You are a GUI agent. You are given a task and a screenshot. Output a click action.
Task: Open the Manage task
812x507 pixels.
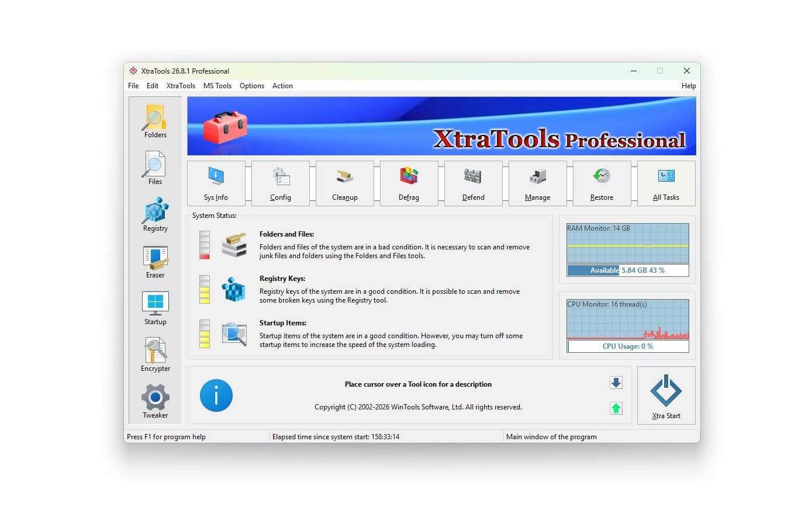click(538, 183)
